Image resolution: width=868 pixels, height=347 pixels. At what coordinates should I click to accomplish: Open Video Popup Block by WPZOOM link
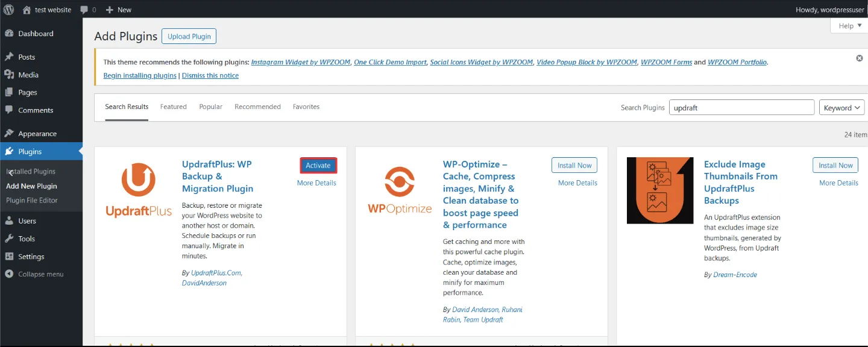click(587, 62)
